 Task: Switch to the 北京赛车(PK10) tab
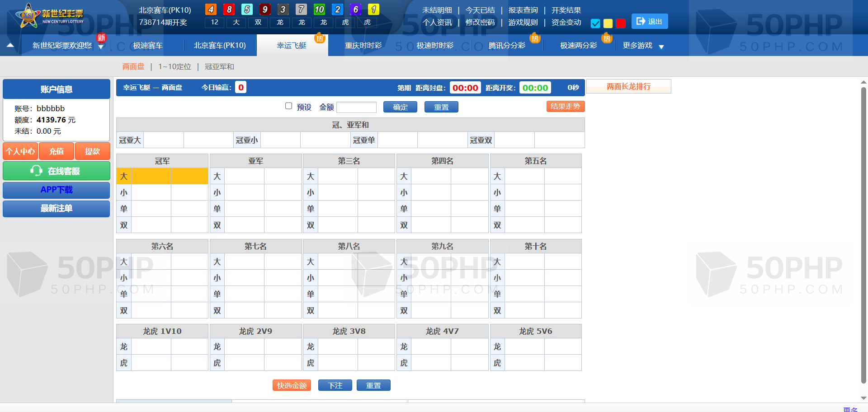[x=220, y=46]
